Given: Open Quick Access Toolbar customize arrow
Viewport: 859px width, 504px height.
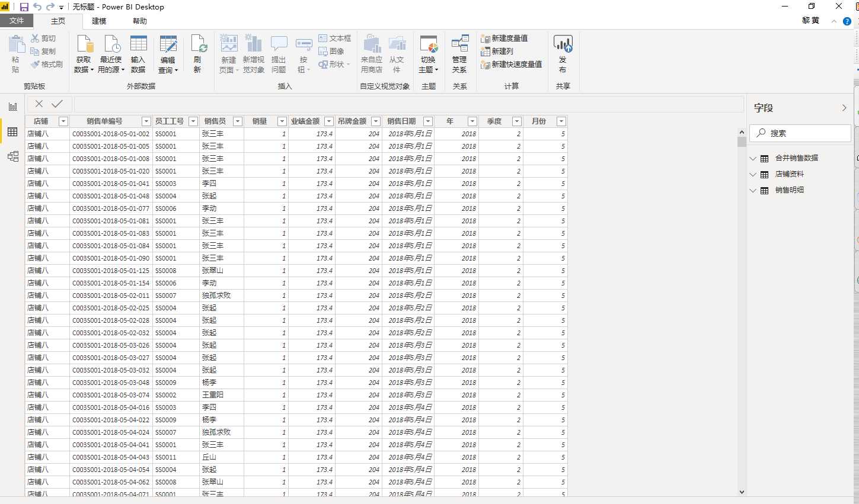Looking at the screenshot, I should [x=62, y=8].
